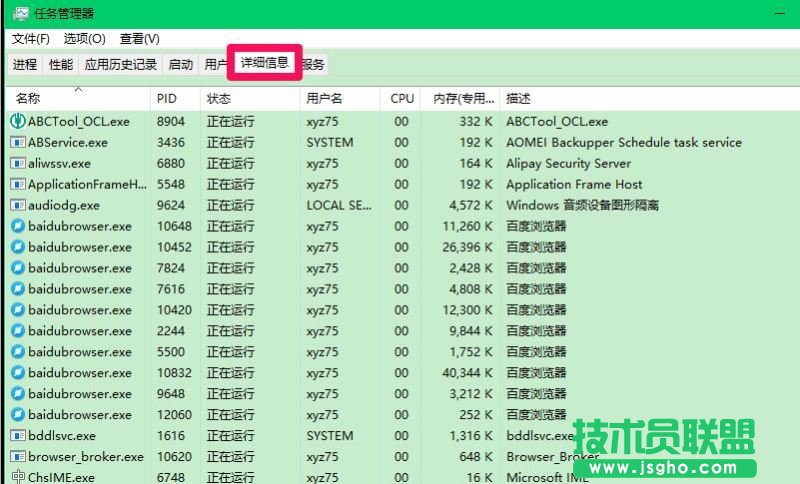Sort by the 用户名 column header
This screenshot has height=484, width=800.
(340, 98)
